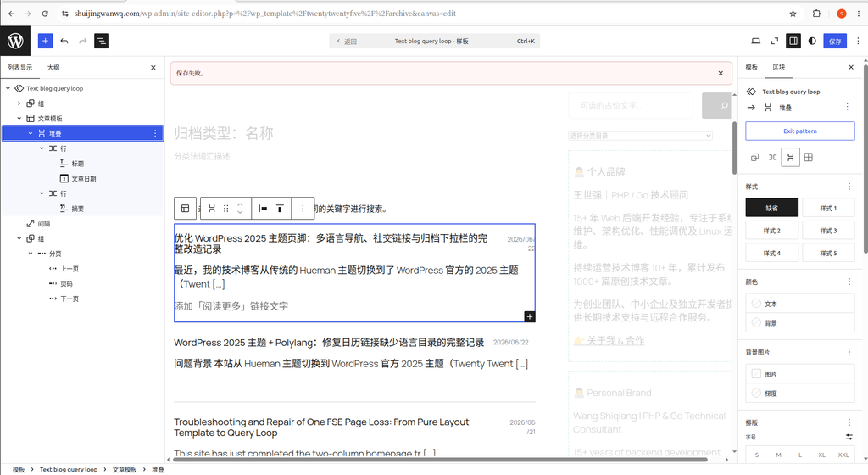Select the stack variation icon
The image size is (868, 475).
(x=791, y=157)
